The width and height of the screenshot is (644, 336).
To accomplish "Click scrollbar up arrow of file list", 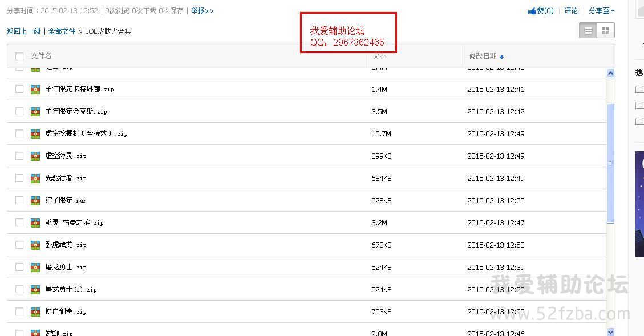I will click(x=611, y=73).
